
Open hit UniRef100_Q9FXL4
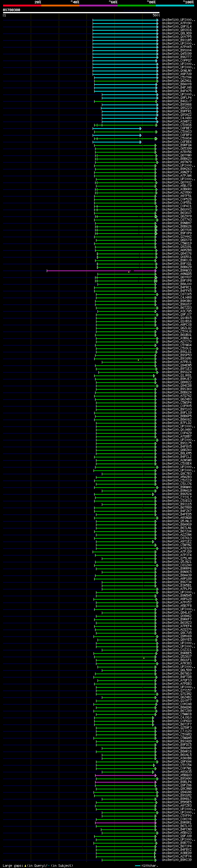(177, 26)
